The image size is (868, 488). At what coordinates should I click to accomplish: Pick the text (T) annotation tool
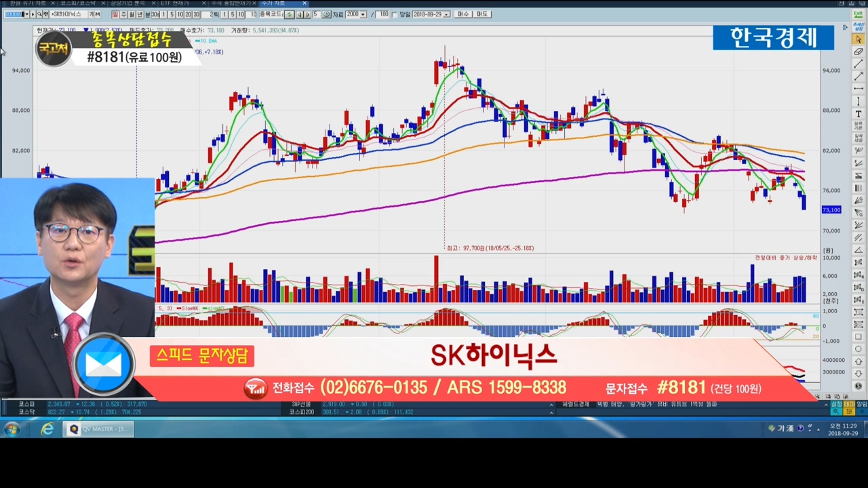coord(859,114)
